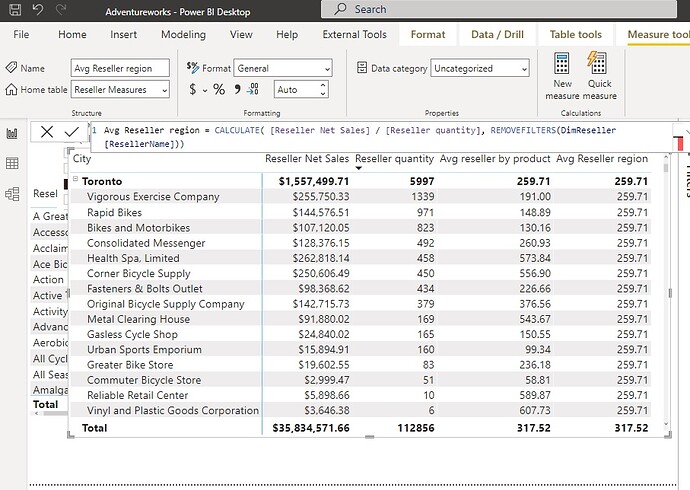Screen dimensions: 690x490
Task: Click the Toronto quantity value 5997
Action: click(422, 181)
